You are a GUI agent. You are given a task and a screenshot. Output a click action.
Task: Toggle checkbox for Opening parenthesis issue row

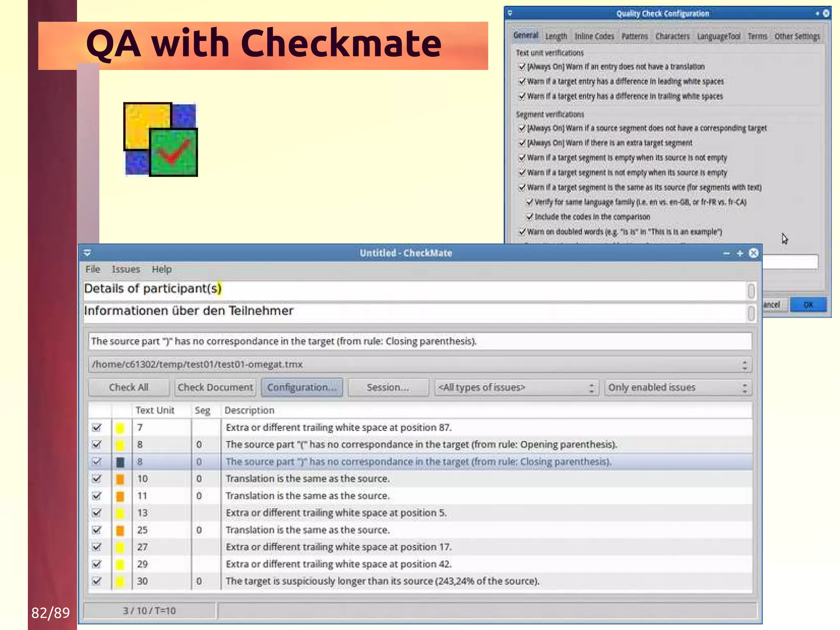(97, 444)
